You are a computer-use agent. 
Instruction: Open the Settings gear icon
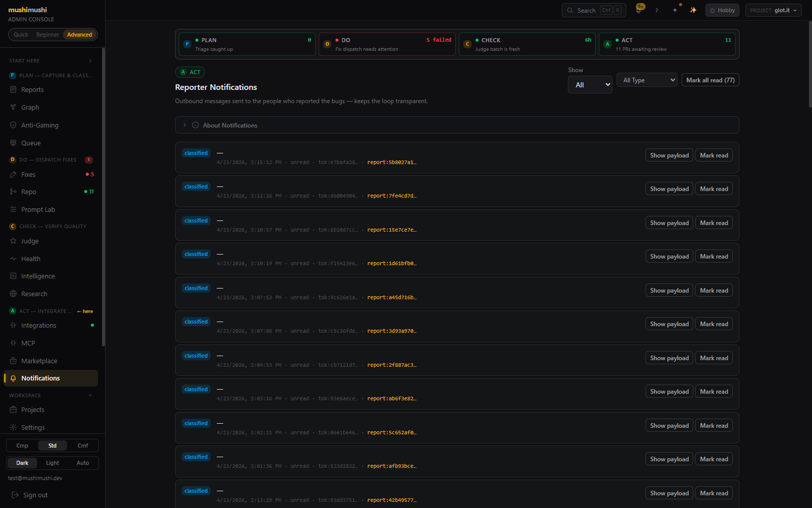click(x=13, y=427)
